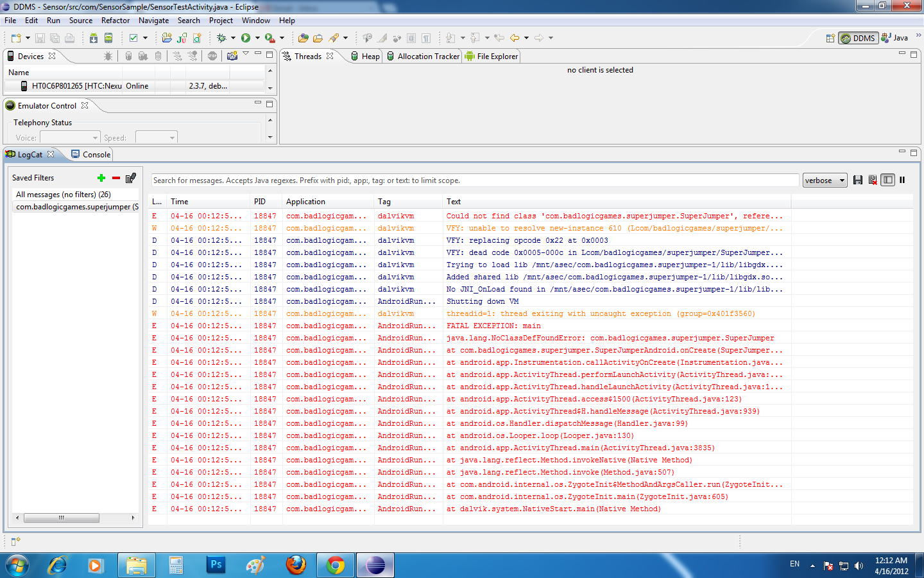Click the Debug process icon in Devices panel

[x=108, y=56]
